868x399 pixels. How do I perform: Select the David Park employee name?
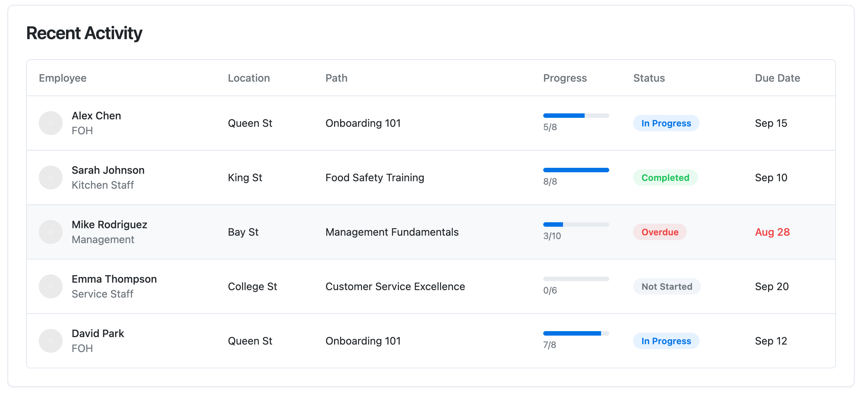pos(98,333)
